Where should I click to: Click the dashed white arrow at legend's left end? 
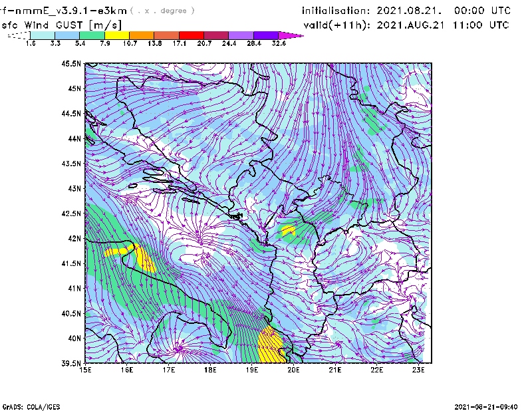(16, 35)
